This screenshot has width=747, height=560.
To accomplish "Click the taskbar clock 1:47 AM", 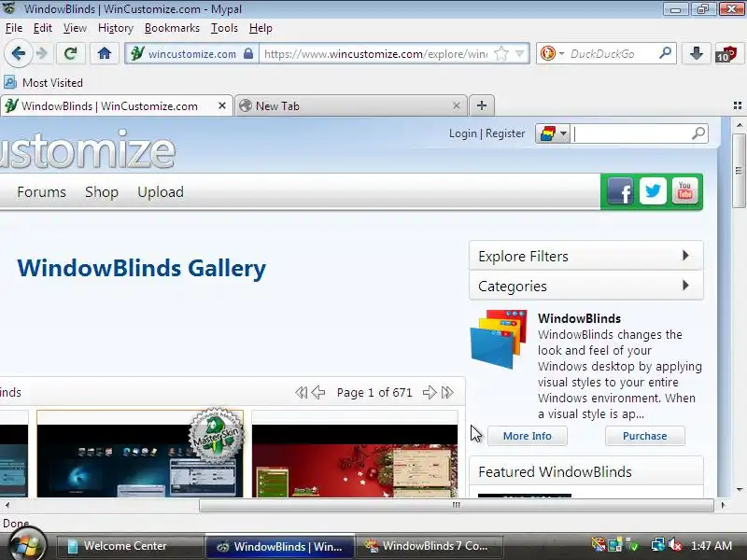I will [712, 546].
